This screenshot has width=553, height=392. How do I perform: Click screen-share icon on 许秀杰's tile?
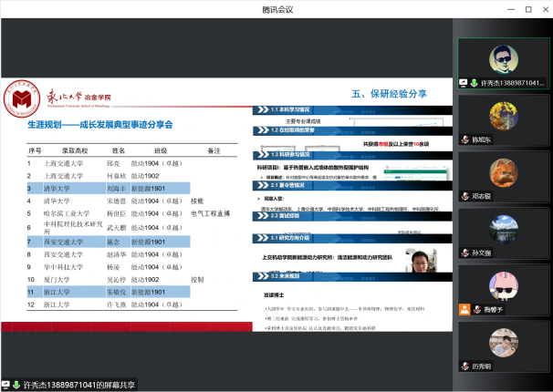464,83
